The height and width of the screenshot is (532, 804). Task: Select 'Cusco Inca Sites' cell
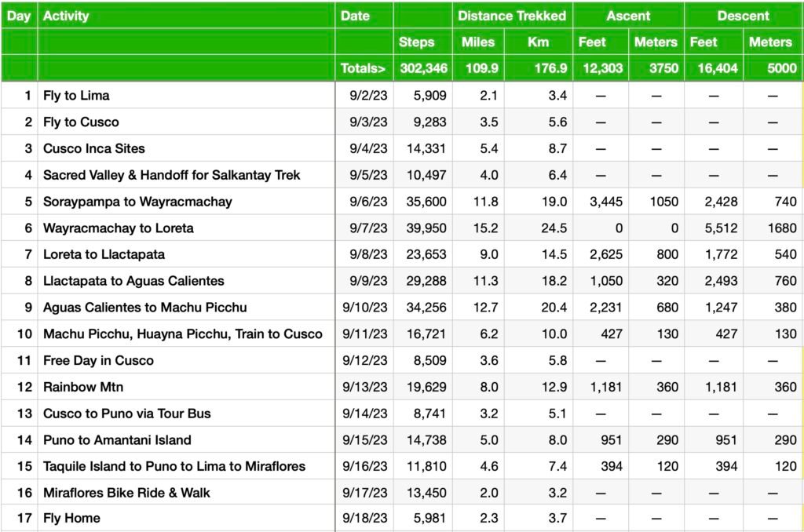tap(186, 148)
